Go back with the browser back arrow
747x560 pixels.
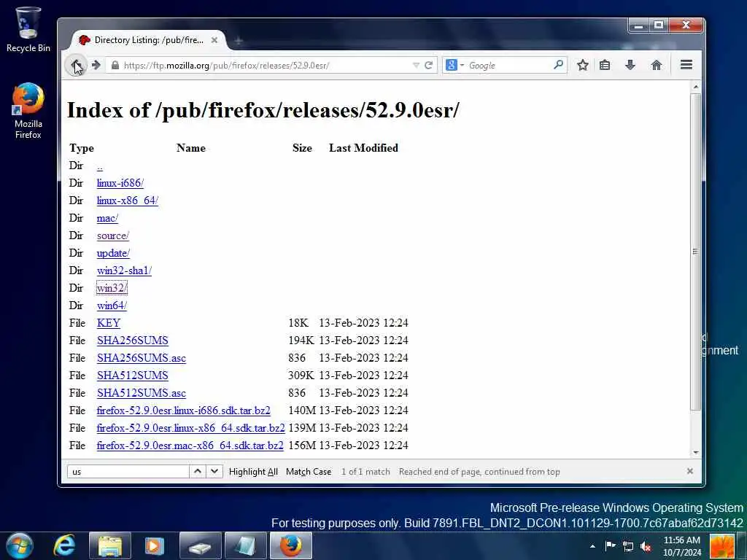[x=76, y=65]
